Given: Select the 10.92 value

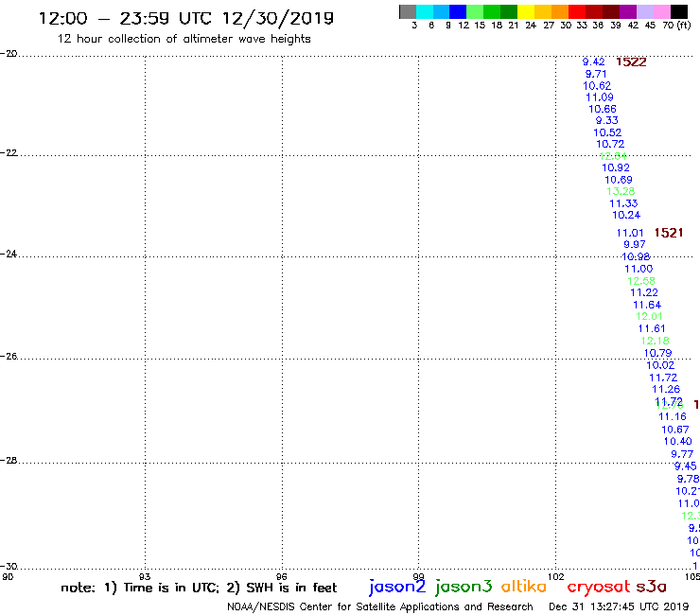Looking at the screenshot, I should (616, 167).
